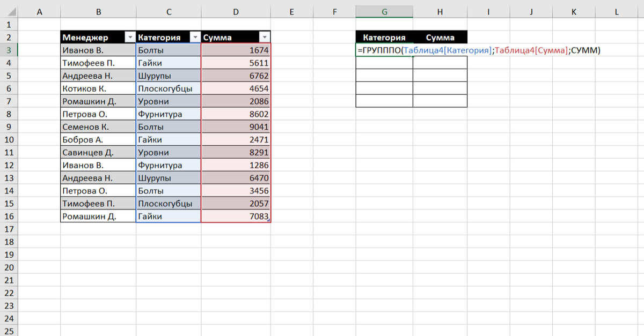Screen dimensions: 644x336
Task: Click the Менеджер header cell
Action: (x=98, y=37)
